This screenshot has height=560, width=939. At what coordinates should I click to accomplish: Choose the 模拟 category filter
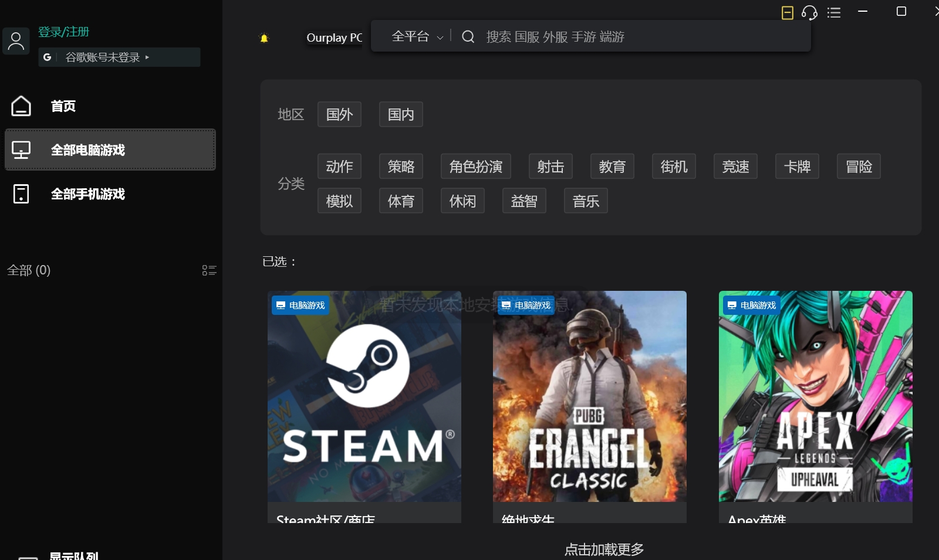pos(339,201)
